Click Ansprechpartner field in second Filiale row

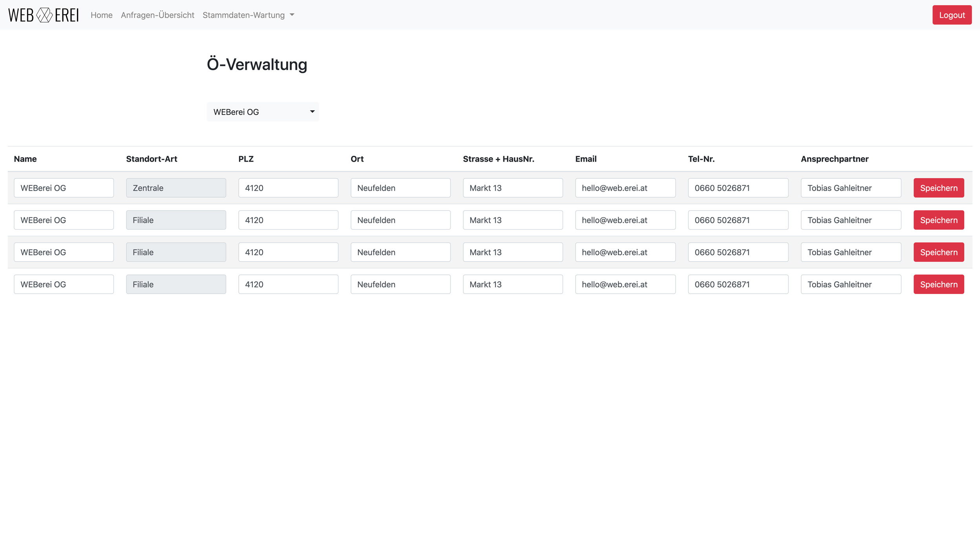click(x=851, y=252)
